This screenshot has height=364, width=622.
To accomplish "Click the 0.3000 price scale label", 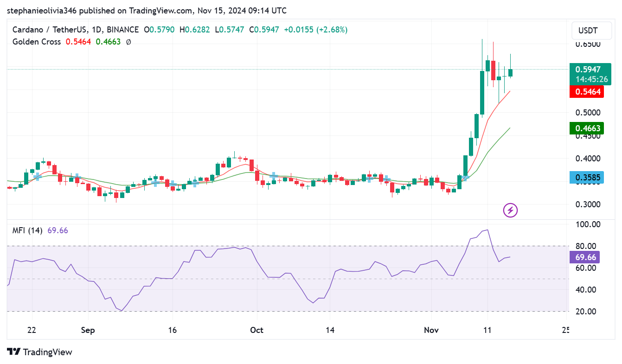I will coord(588,204).
